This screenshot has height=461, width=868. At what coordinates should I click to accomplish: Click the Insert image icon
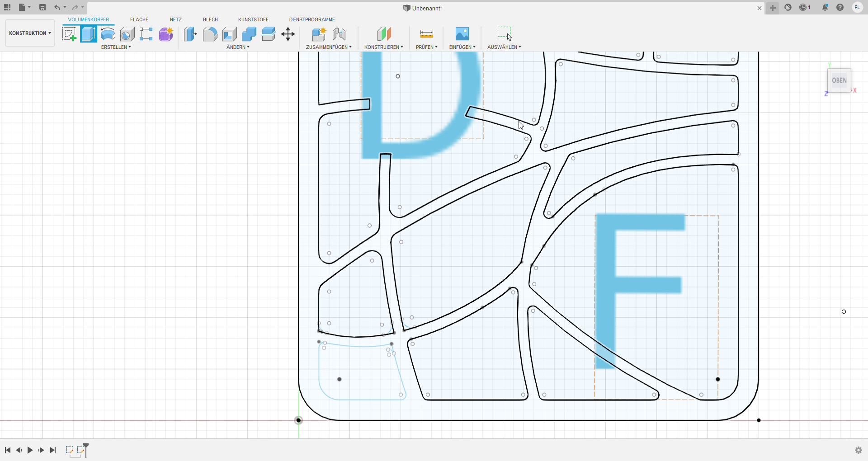point(462,34)
